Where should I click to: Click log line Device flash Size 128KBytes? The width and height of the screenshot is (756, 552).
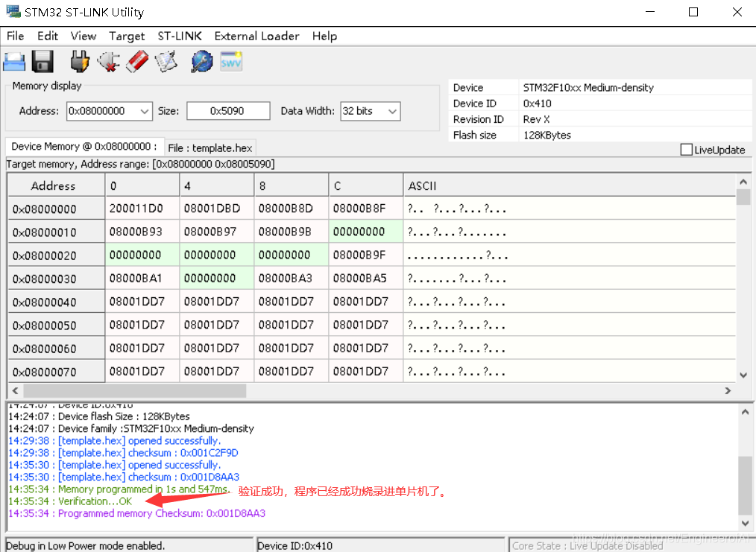(99, 416)
